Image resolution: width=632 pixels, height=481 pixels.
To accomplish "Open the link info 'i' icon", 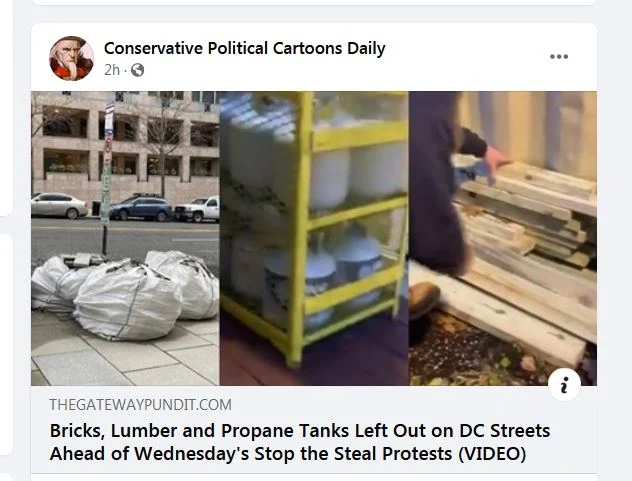I will pyautogui.click(x=564, y=385).
